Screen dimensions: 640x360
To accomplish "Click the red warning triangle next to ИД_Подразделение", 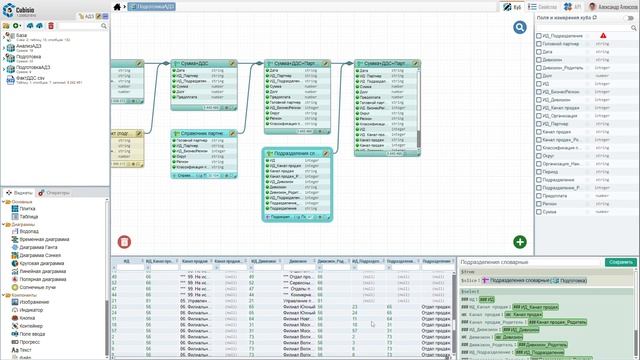I will point(603,36).
